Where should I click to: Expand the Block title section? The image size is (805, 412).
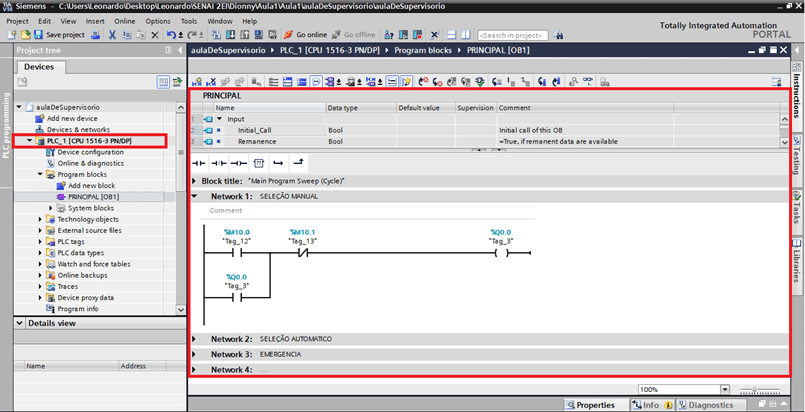pos(195,181)
